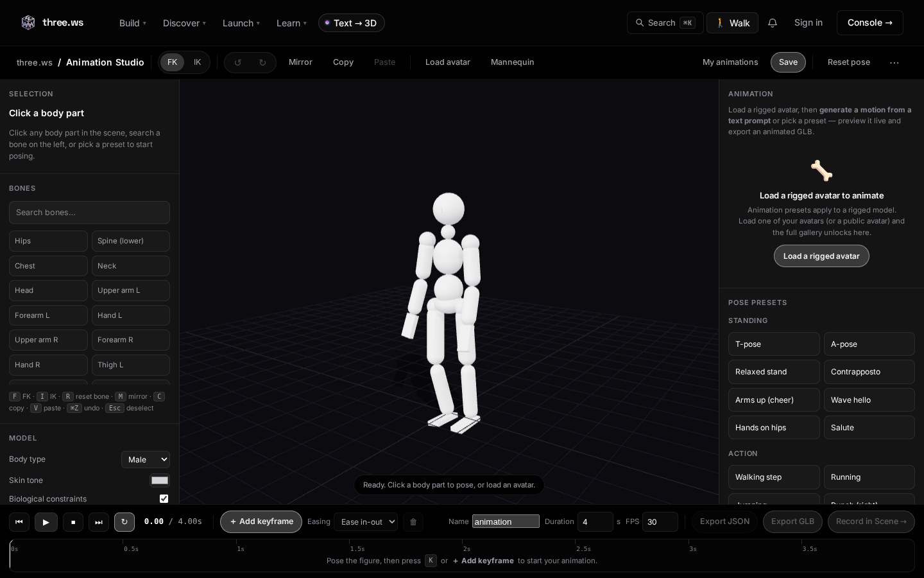Apply the Walking step action preset
Viewport: 924px width, 578px height.
tap(774, 477)
